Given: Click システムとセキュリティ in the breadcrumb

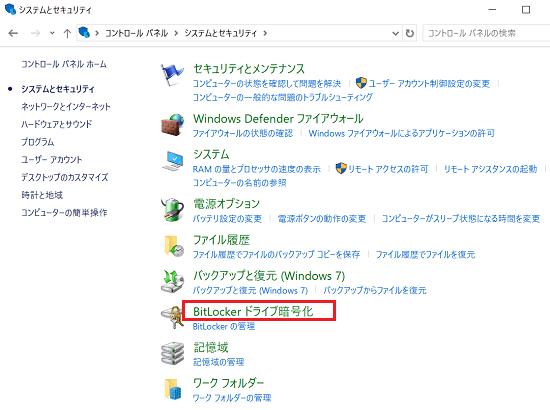Looking at the screenshot, I should pyautogui.click(x=221, y=33).
